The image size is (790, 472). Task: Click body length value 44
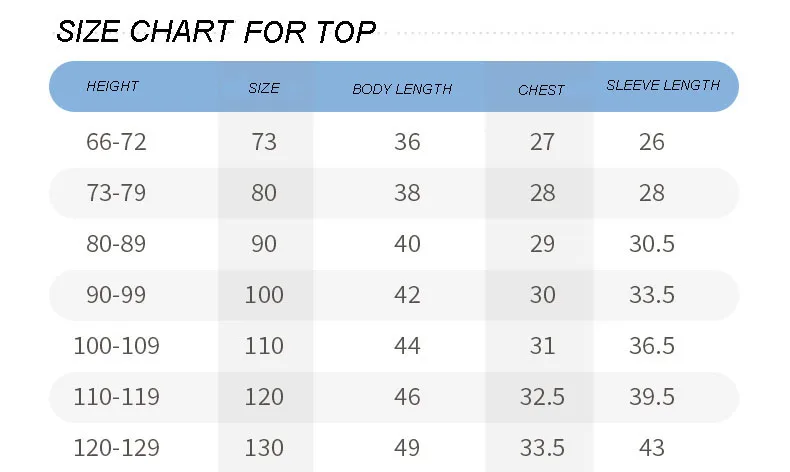point(407,346)
